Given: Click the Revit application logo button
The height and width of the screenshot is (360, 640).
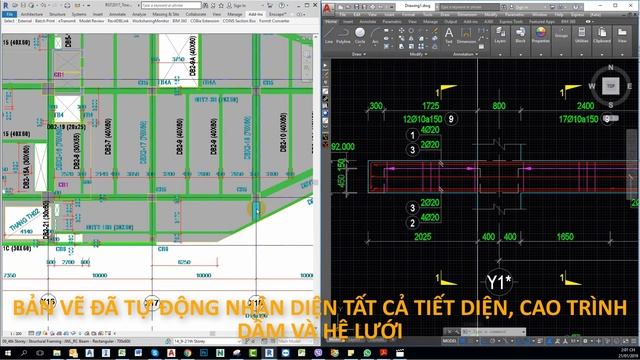Looking at the screenshot, I should [x=6, y=6].
